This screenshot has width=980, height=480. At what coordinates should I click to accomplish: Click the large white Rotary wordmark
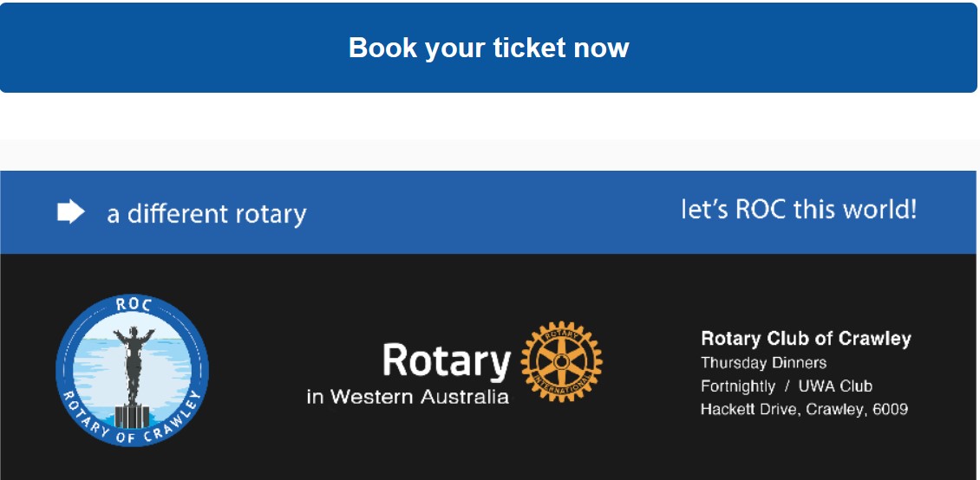pos(446,361)
